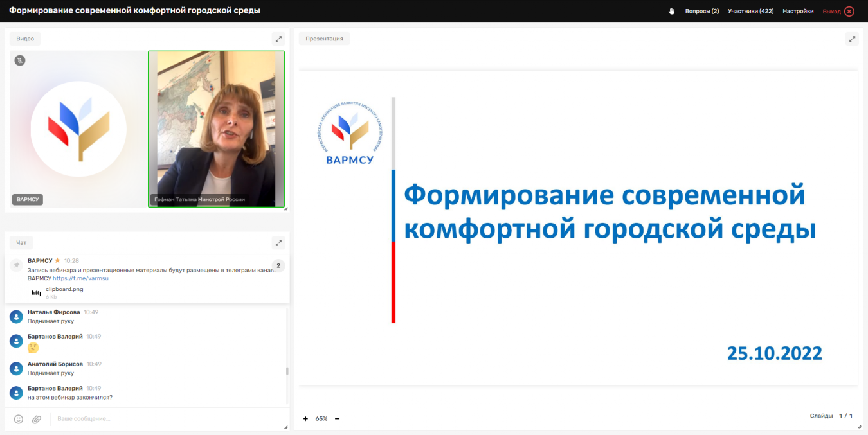868x435 pixels.
Task: Expand the Видео panel to fullscreen
Action: coord(278,39)
